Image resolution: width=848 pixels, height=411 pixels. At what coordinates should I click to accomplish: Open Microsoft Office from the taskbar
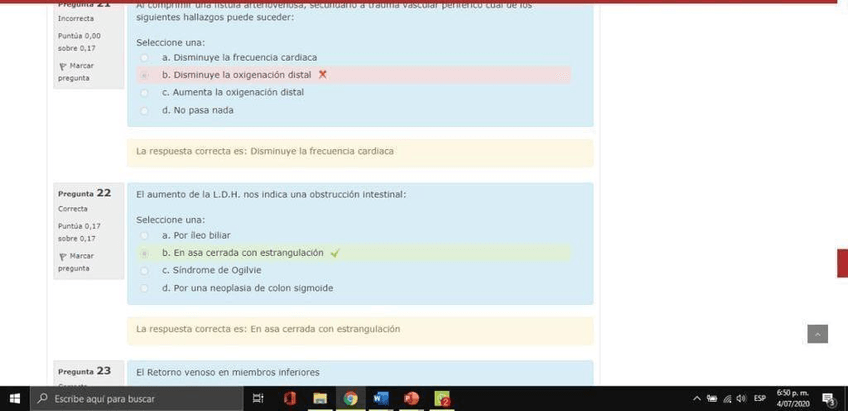[x=289, y=399]
